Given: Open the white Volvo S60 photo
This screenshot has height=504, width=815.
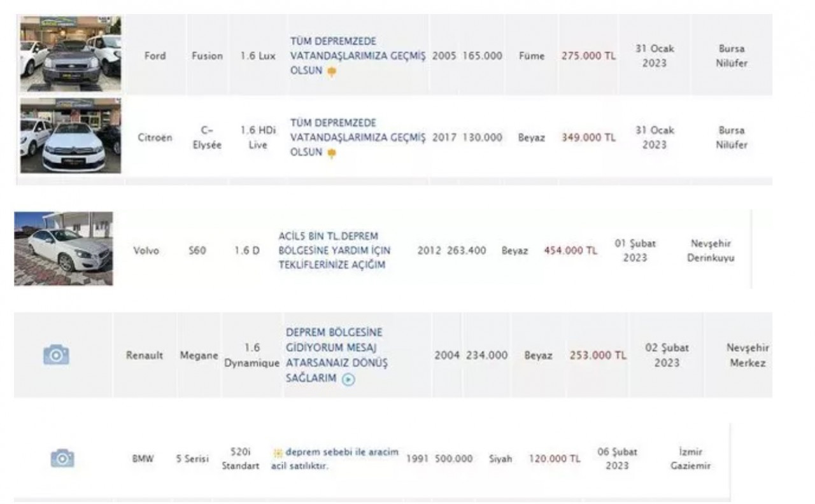Looking at the screenshot, I should point(64,249).
